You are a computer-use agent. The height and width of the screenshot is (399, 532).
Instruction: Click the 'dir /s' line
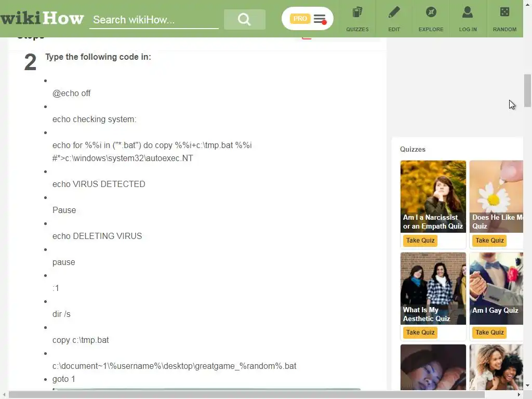[61, 314]
